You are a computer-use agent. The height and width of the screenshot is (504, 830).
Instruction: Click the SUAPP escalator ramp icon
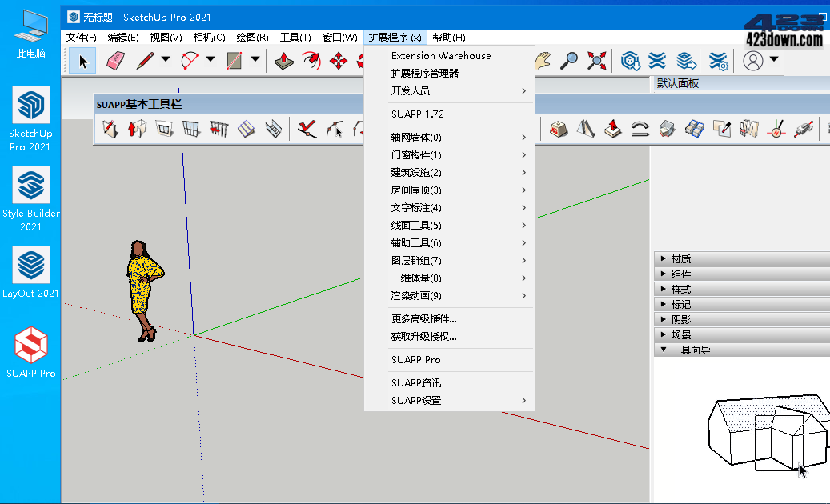click(273, 129)
